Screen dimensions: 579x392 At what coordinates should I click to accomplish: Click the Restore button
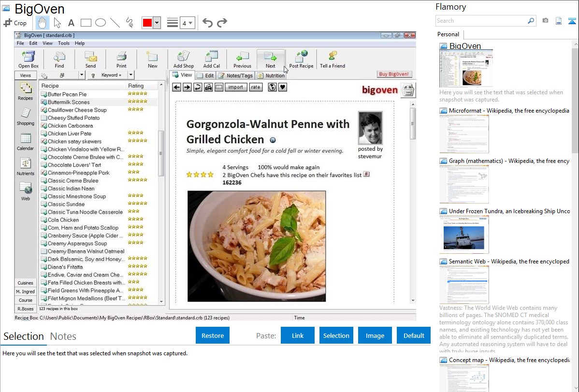coord(213,335)
